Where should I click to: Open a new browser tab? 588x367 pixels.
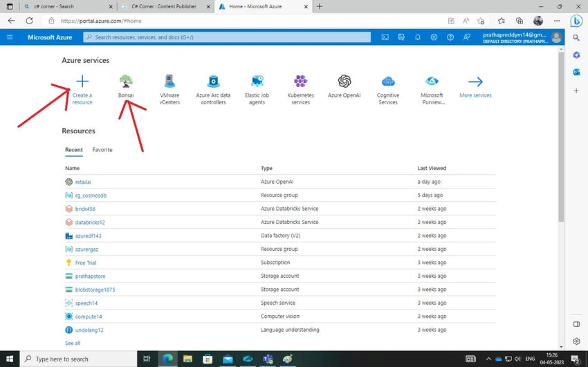pos(320,6)
